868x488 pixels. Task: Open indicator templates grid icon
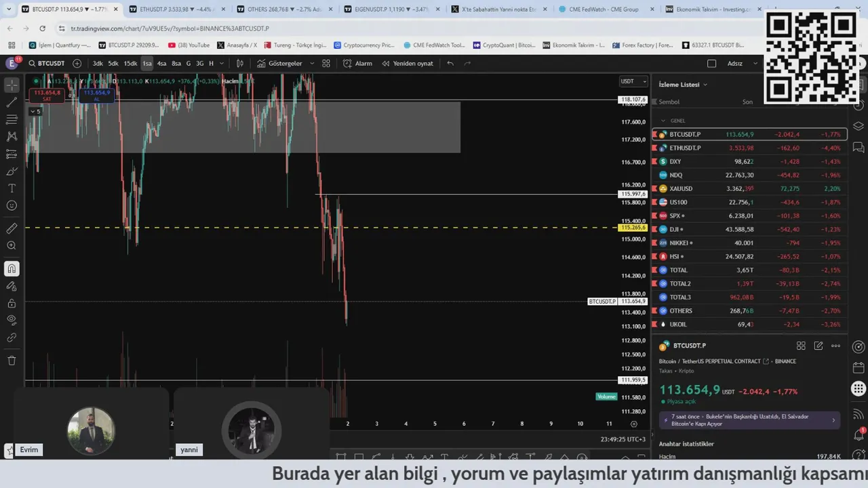point(326,63)
